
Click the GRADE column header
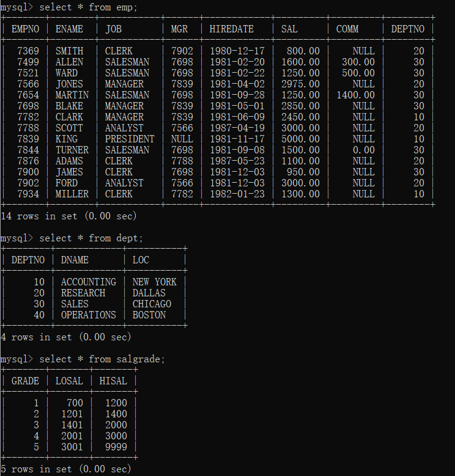click(25, 381)
